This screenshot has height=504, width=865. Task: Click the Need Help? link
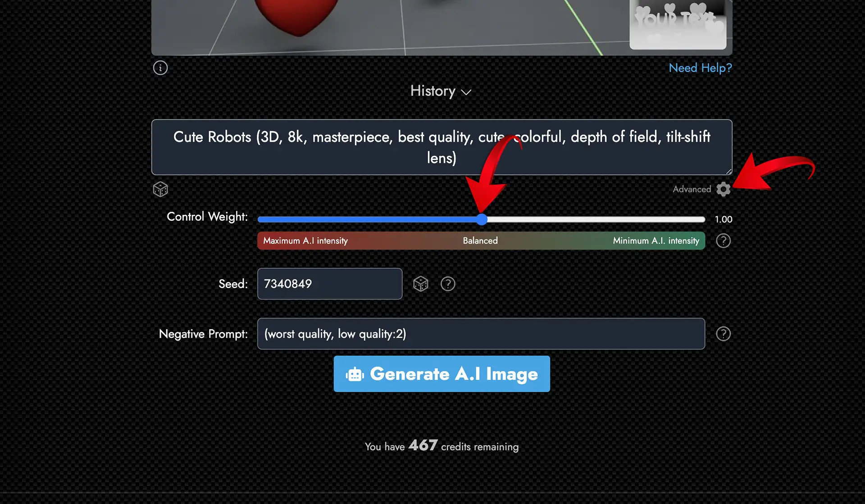click(x=700, y=67)
